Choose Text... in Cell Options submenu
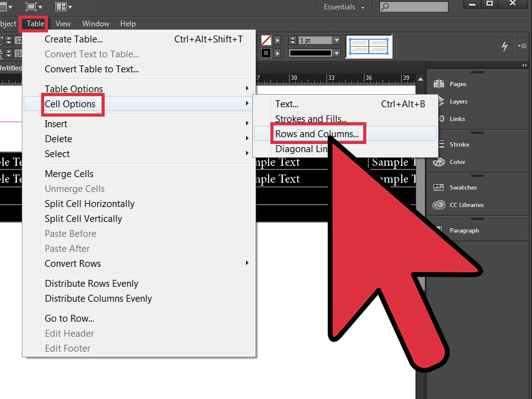Viewport: 532px width, 399px height. (345, 103)
